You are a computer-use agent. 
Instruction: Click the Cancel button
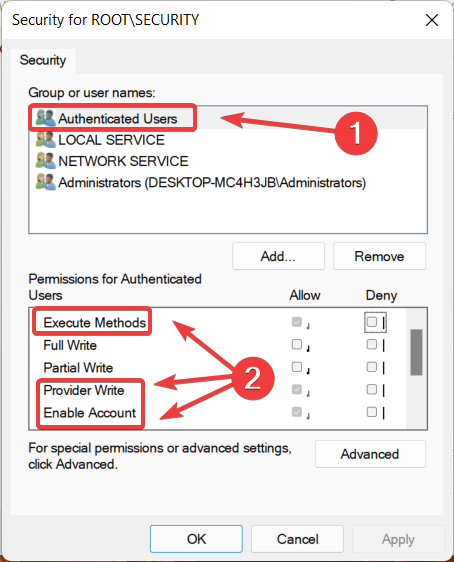click(x=297, y=539)
